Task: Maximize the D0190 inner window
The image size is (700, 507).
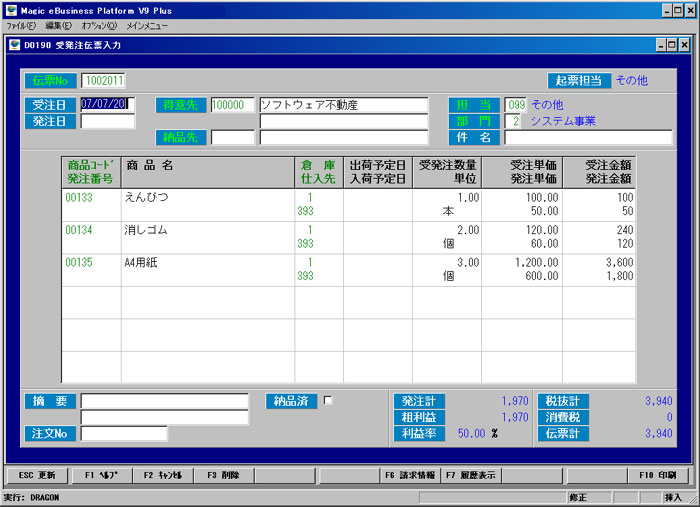Action: (x=672, y=45)
